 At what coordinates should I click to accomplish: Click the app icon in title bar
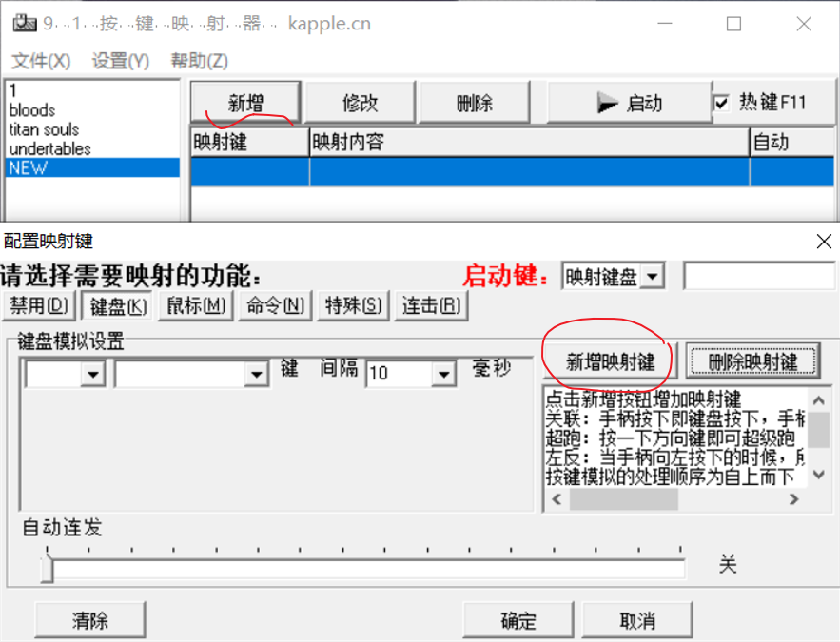[x=24, y=23]
